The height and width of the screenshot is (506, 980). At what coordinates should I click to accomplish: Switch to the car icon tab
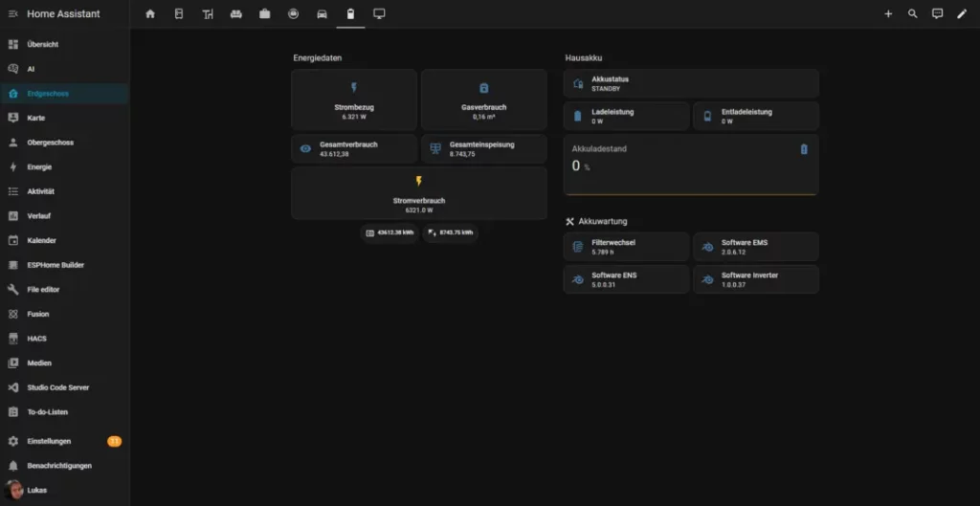(322, 13)
